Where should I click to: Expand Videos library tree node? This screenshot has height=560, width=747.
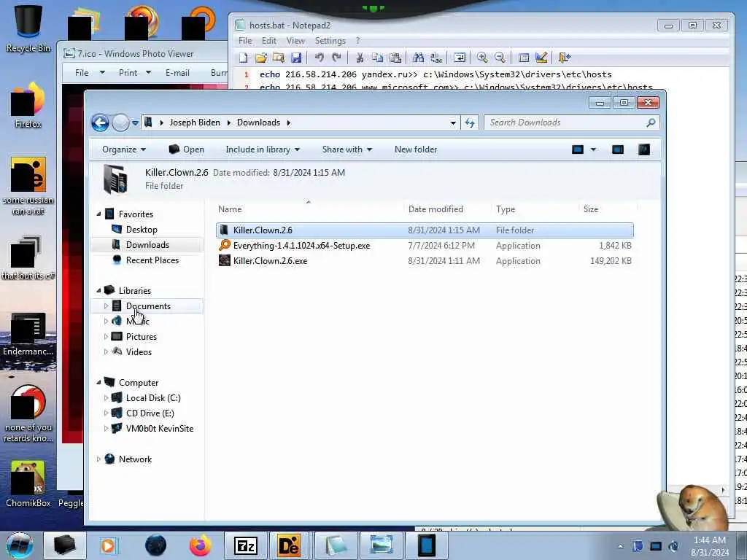(107, 352)
